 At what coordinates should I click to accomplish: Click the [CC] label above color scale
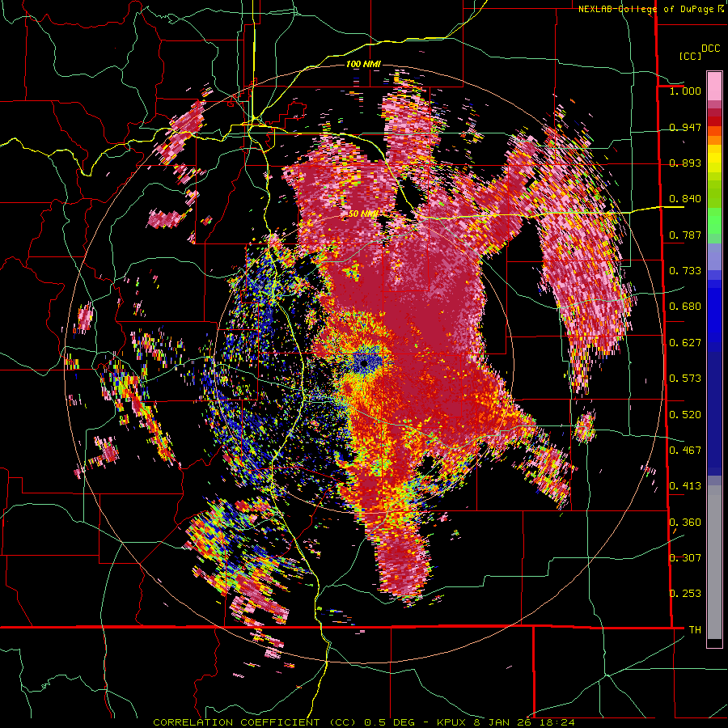click(690, 56)
